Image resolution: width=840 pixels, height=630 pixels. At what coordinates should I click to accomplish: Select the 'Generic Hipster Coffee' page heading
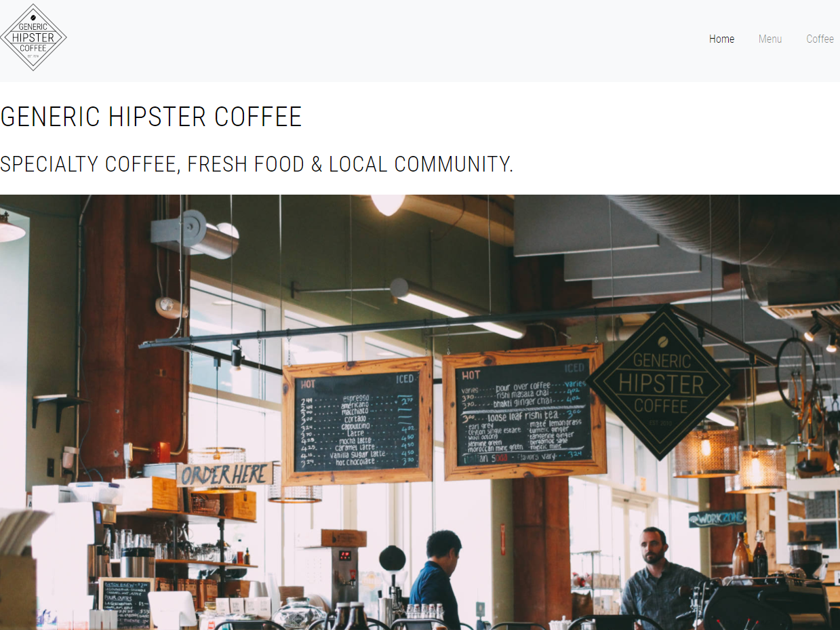(151, 117)
